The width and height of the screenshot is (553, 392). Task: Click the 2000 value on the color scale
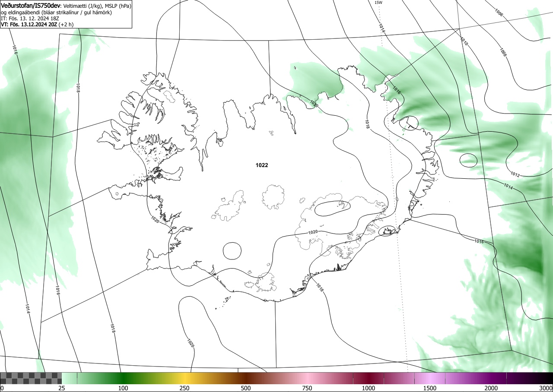(x=491, y=388)
